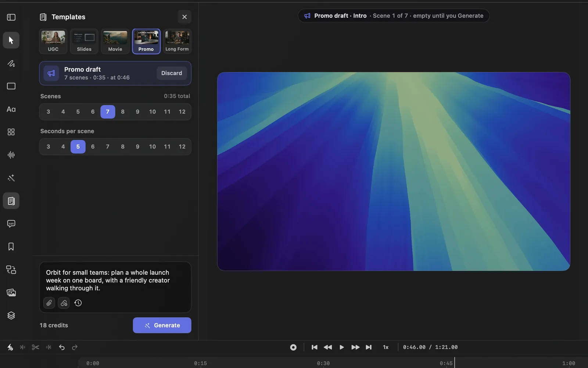Viewport: 588px width, 368px height.
Task: Open the prompt history clock icon
Action: pos(78,303)
